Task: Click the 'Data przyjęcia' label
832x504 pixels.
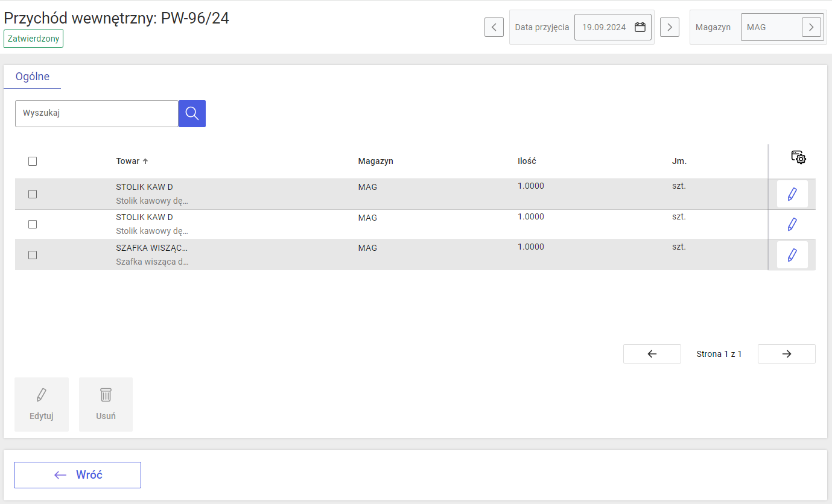Action: 542,27
